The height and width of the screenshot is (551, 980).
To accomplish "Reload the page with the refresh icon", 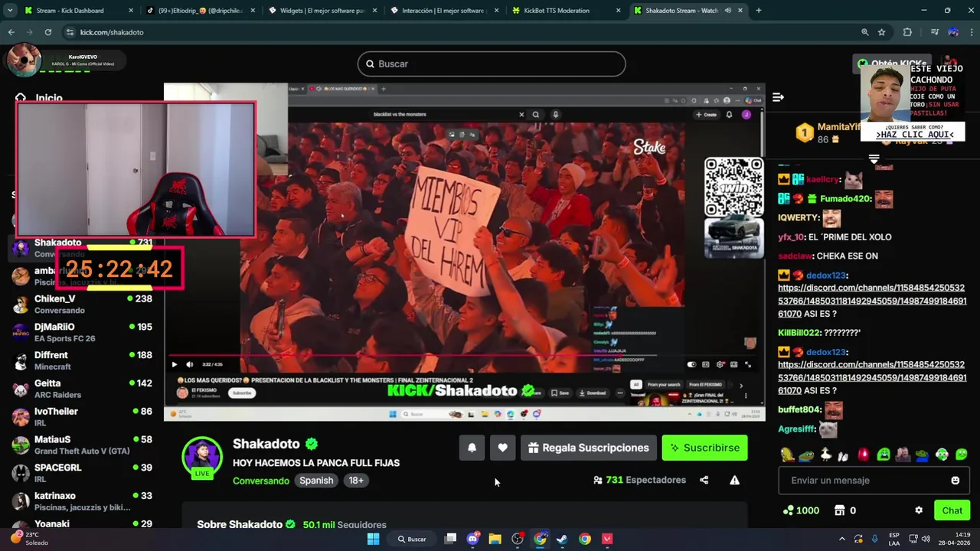I will click(x=47, y=32).
